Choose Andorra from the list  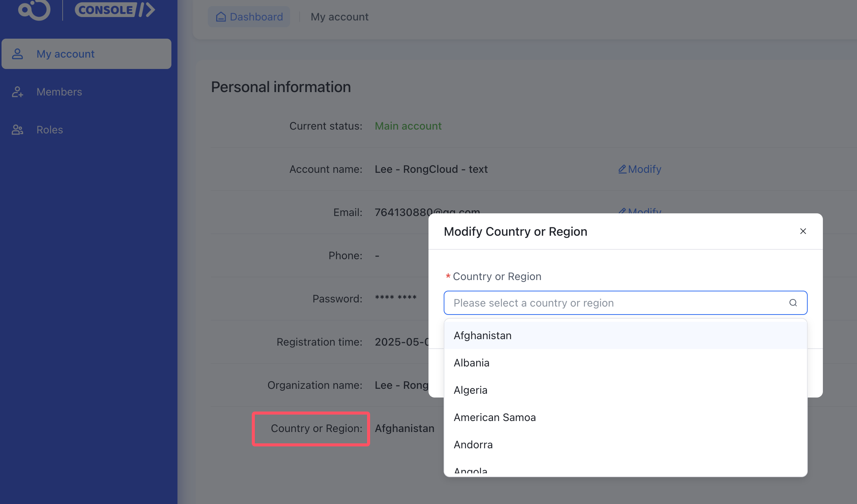click(x=473, y=445)
